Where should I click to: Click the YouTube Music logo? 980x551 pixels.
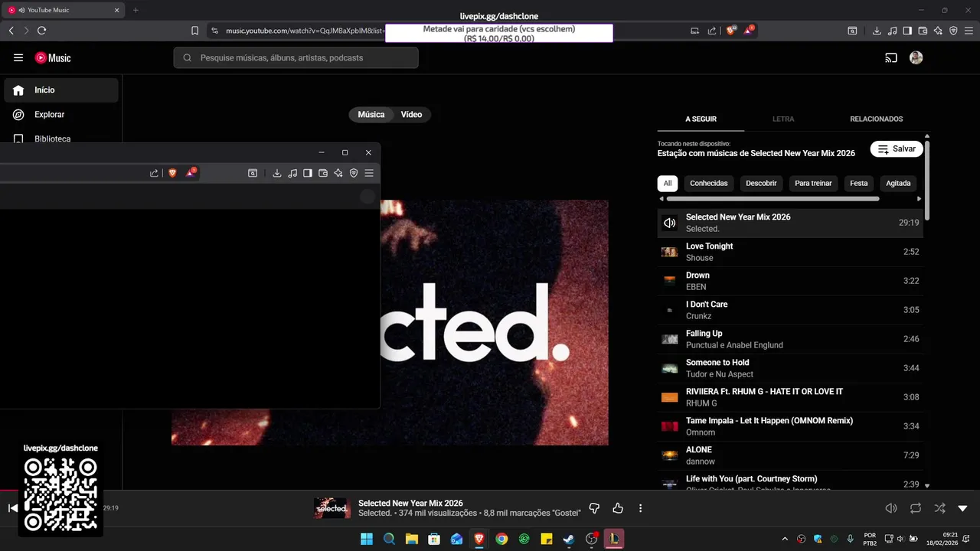(53, 57)
